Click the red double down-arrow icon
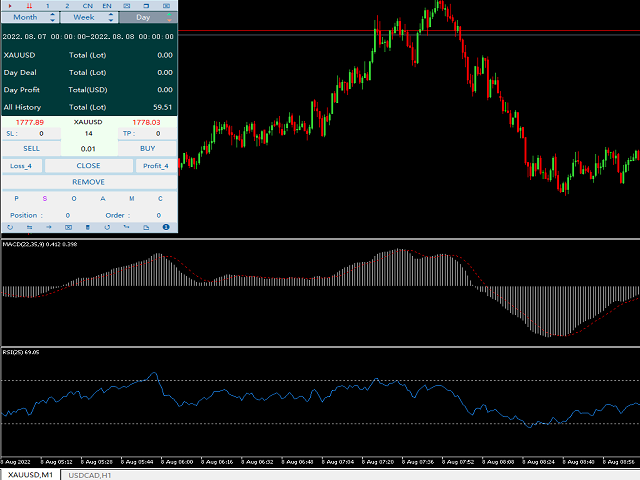This screenshot has width=640, height=480. coord(29,6)
